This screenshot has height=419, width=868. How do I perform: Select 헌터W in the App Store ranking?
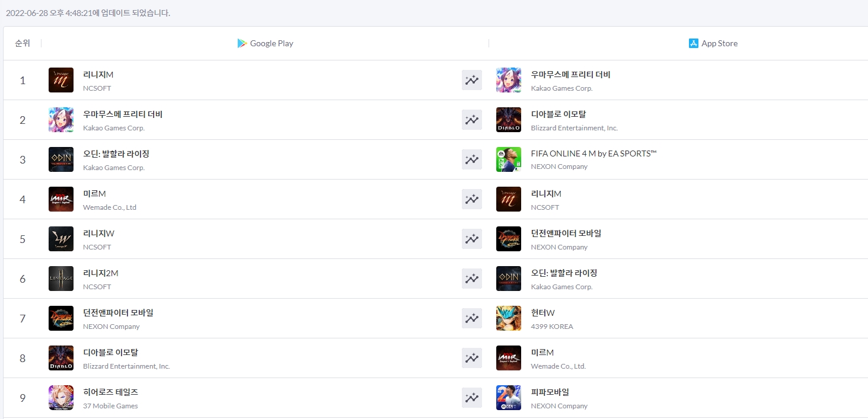[x=542, y=312]
